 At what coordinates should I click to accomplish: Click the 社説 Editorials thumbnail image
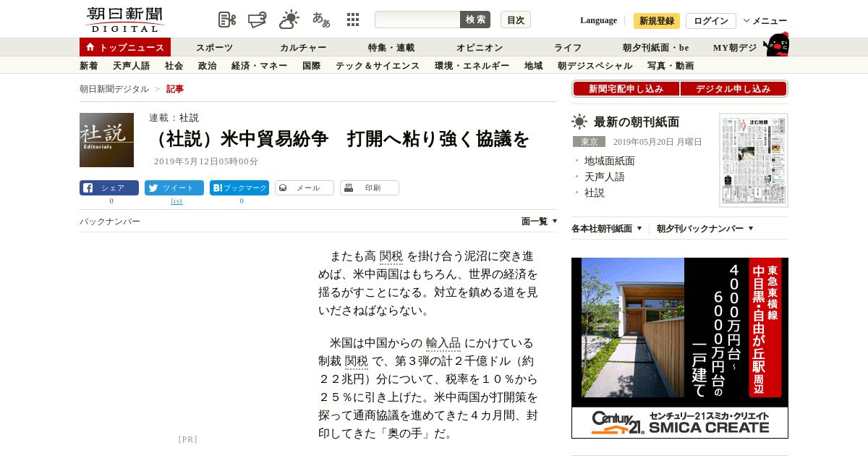[106, 140]
